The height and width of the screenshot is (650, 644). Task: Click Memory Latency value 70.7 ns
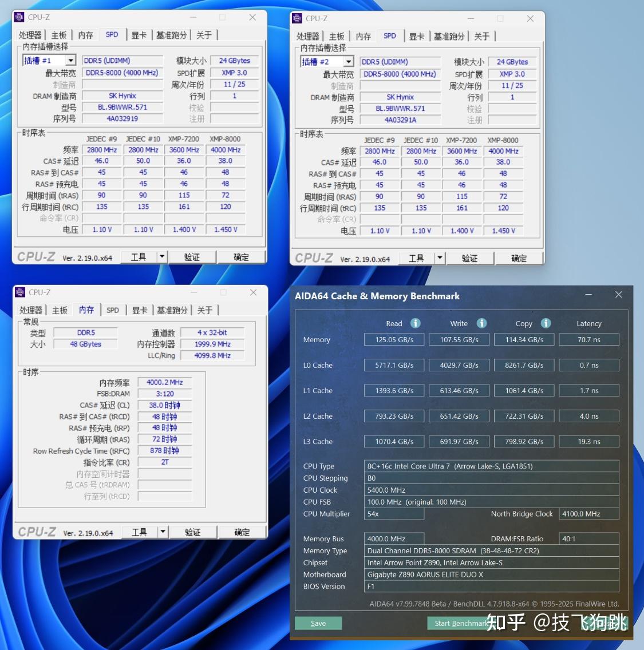[589, 339]
